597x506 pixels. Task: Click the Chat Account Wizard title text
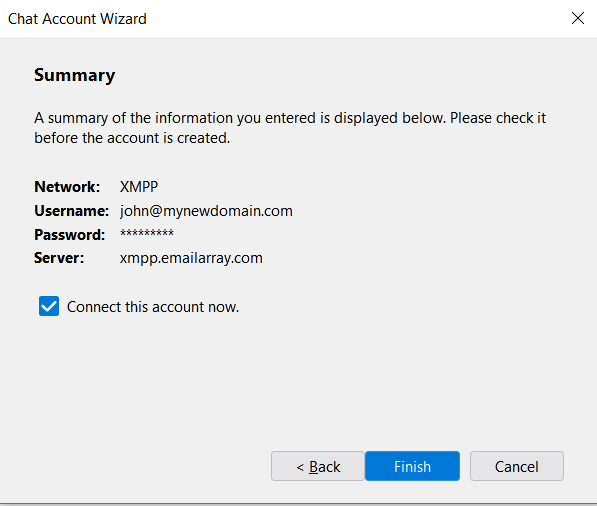77,19
